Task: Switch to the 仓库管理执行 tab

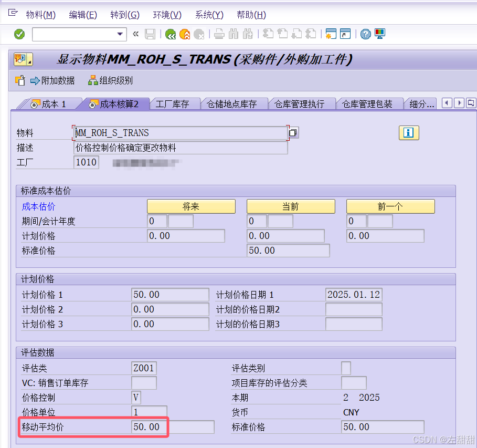Action: point(299,104)
